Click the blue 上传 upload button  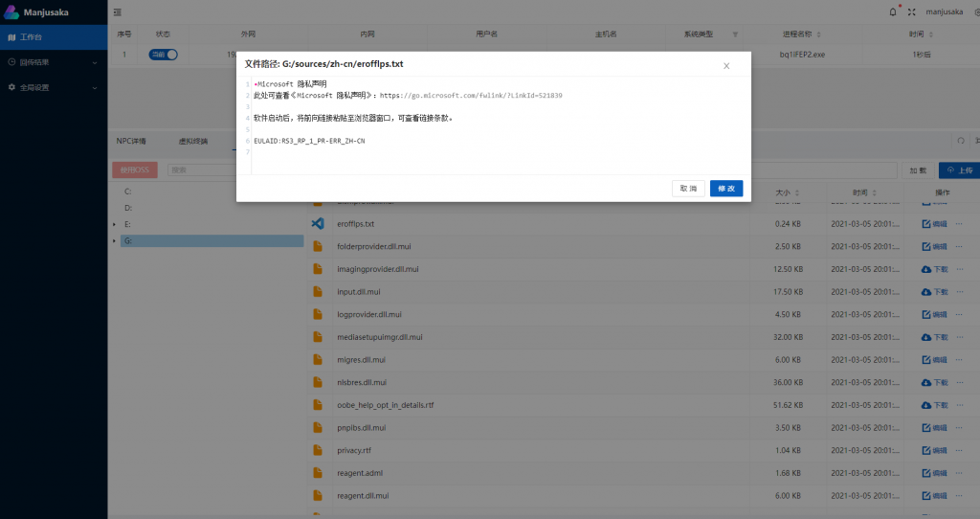[959, 170]
